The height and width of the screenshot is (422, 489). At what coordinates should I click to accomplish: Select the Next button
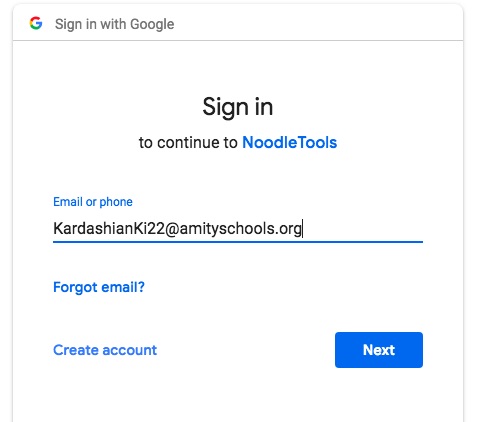click(379, 350)
